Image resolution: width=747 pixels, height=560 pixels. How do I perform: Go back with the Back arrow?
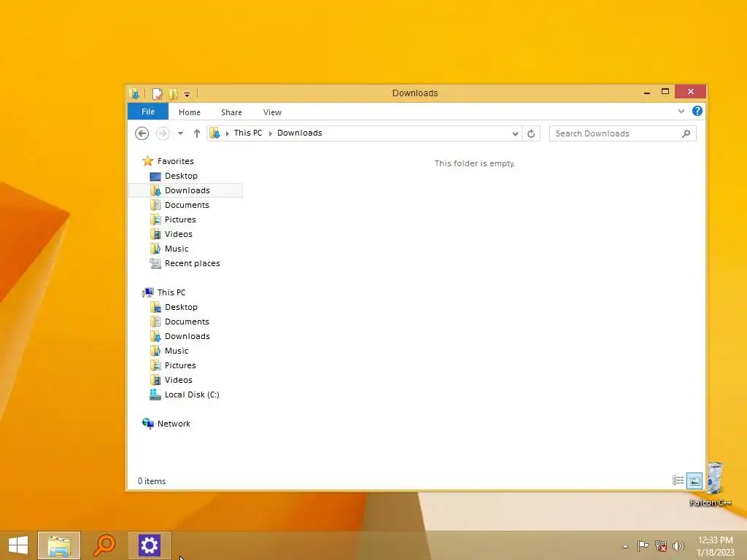point(142,133)
